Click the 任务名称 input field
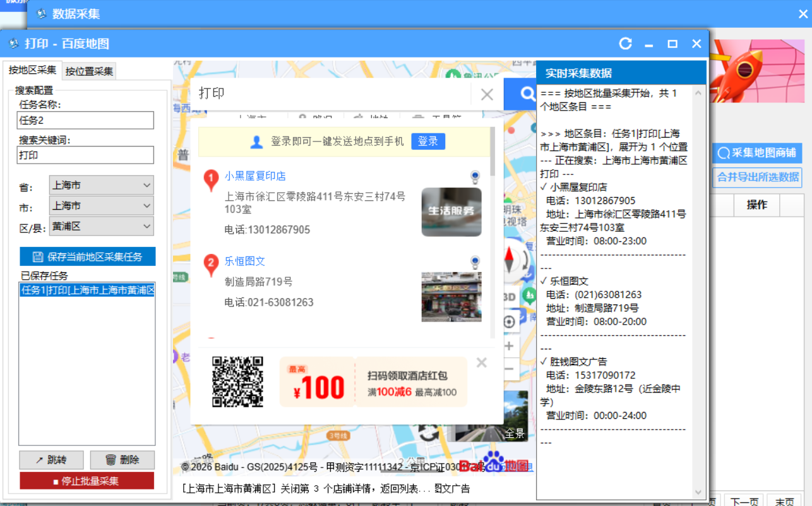 86,120
